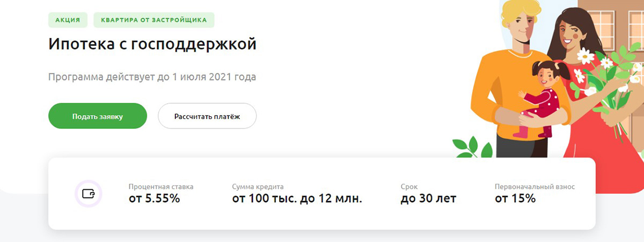Click the bouquet of white flowers
The image size is (644, 242).
coord(604,75)
